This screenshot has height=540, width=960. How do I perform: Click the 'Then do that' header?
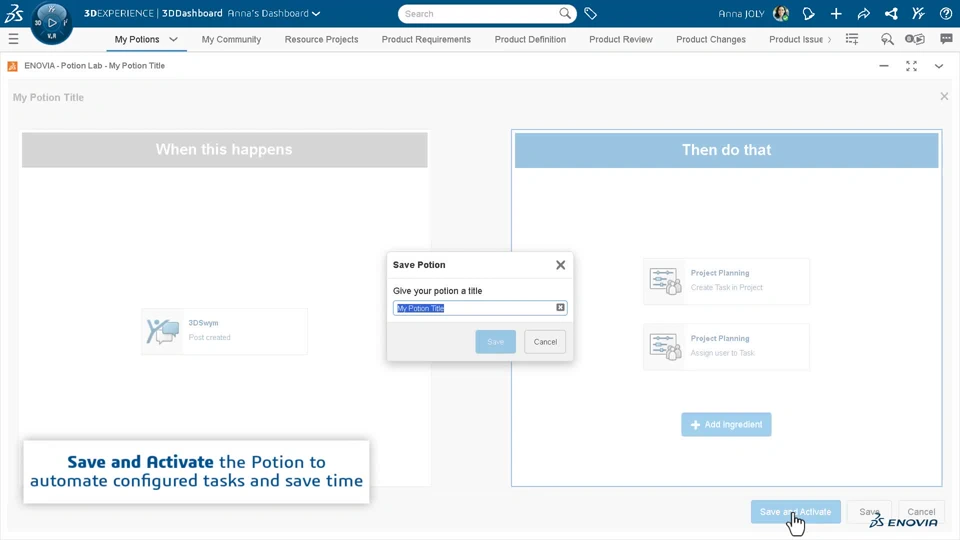(x=726, y=150)
